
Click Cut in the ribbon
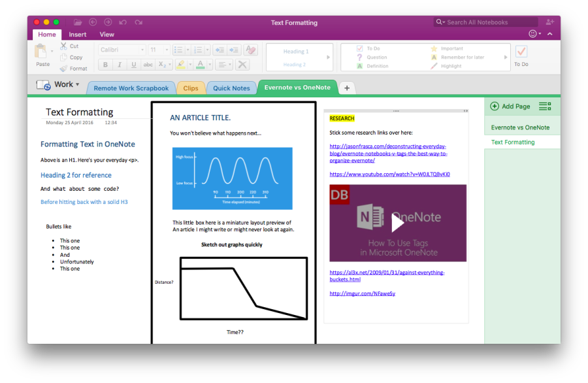(x=70, y=46)
